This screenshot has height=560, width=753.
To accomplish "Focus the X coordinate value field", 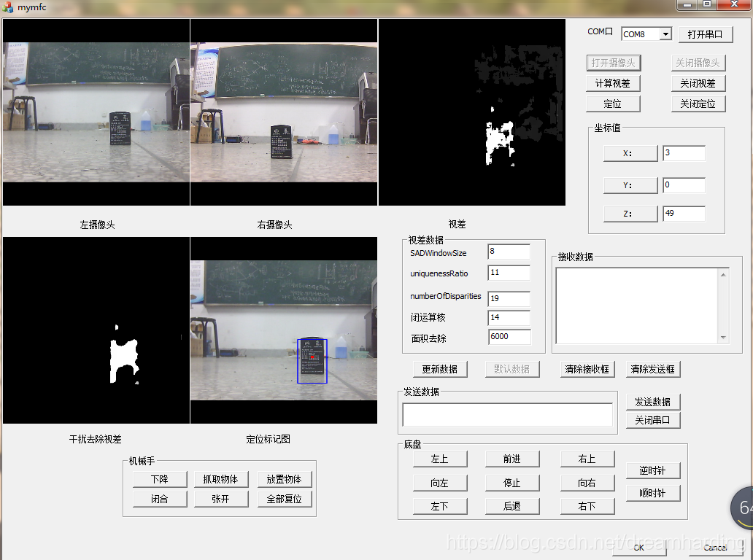I will (684, 153).
